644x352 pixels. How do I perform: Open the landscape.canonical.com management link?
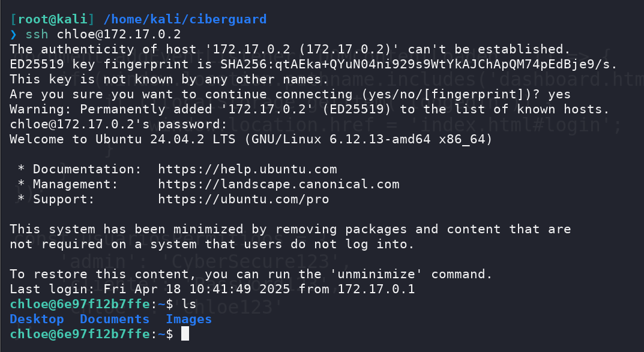(x=278, y=184)
